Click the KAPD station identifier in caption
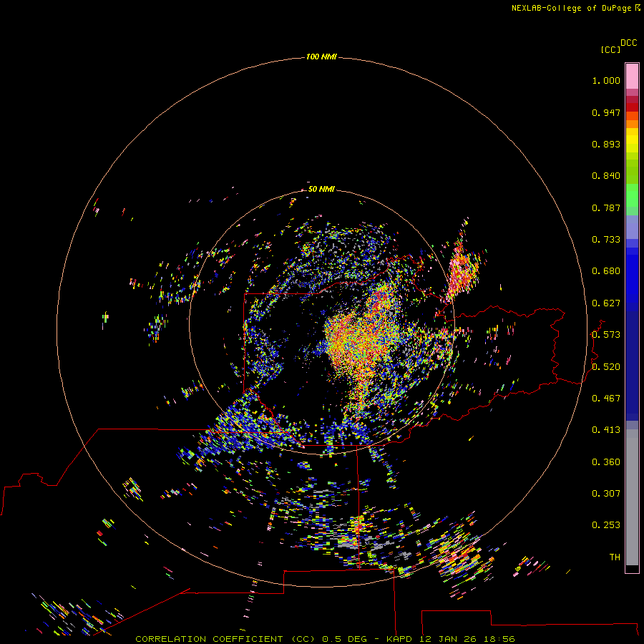644x644 pixels. pos(399,639)
